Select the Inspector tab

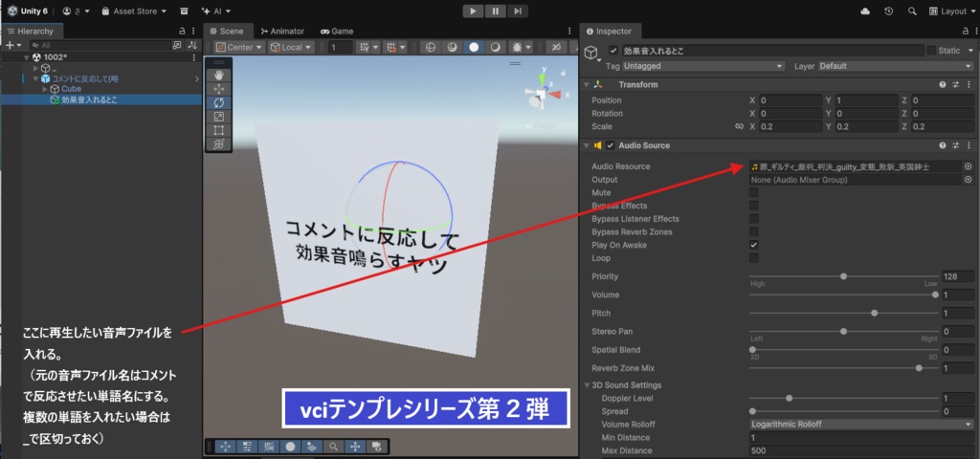pyautogui.click(x=610, y=32)
